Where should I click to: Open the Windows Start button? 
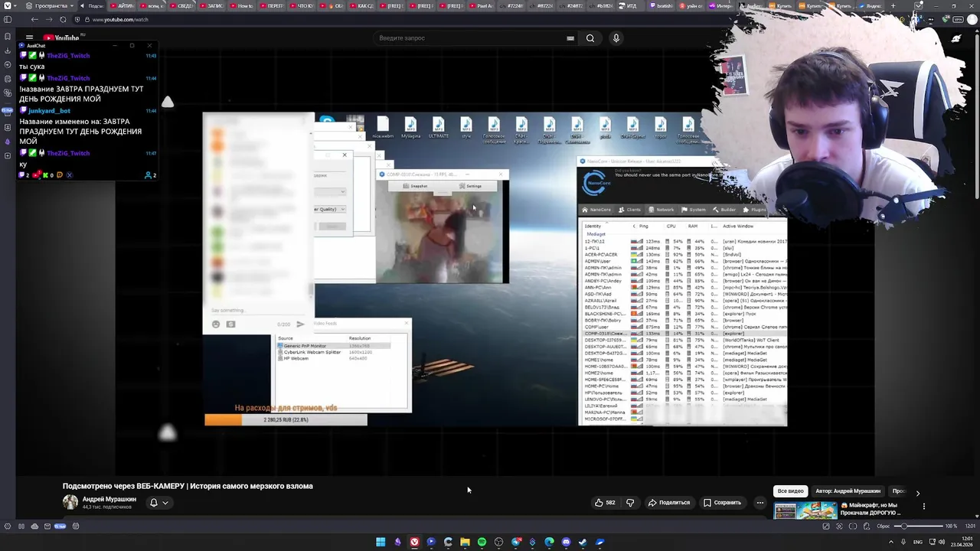pos(381,542)
